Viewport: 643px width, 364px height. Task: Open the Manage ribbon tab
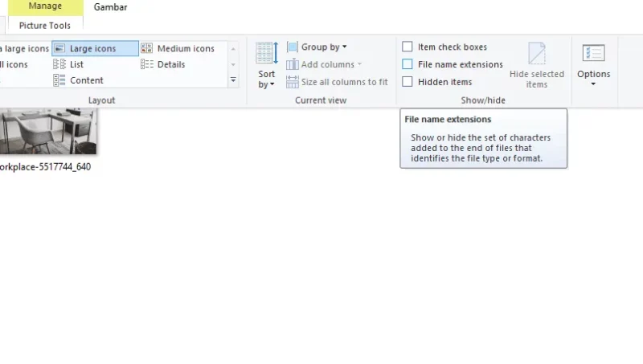pyautogui.click(x=45, y=6)
